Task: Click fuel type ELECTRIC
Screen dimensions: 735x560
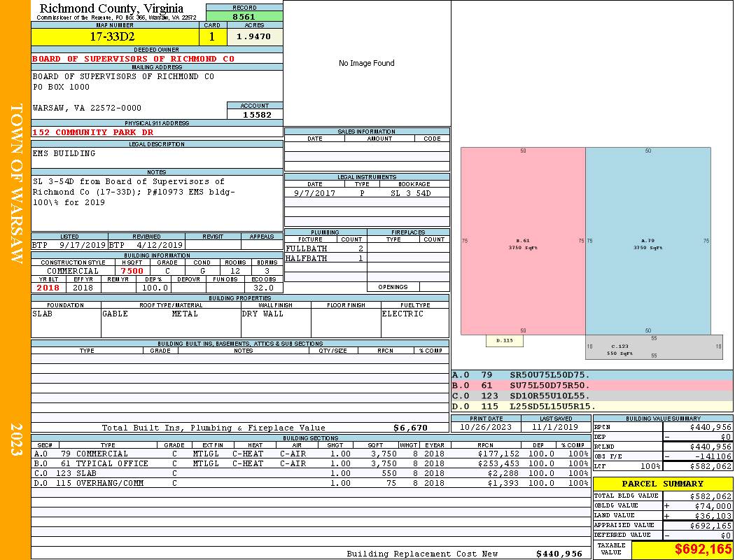Action: pos(402,314)
